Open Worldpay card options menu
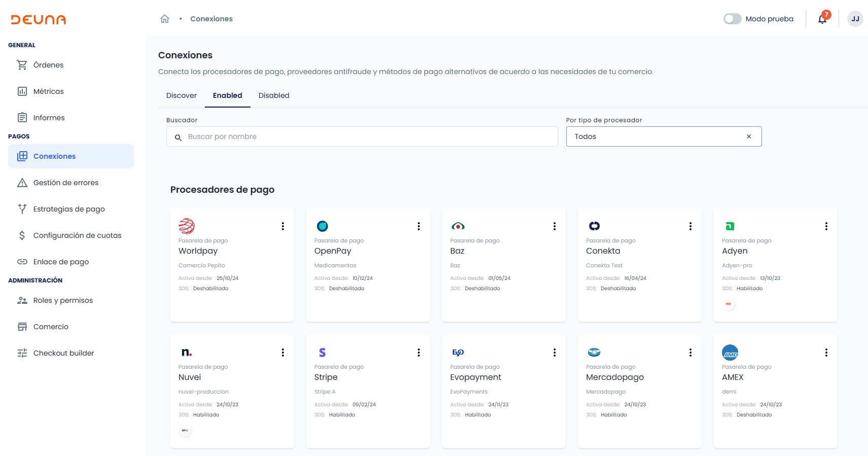 click(283, 226)
